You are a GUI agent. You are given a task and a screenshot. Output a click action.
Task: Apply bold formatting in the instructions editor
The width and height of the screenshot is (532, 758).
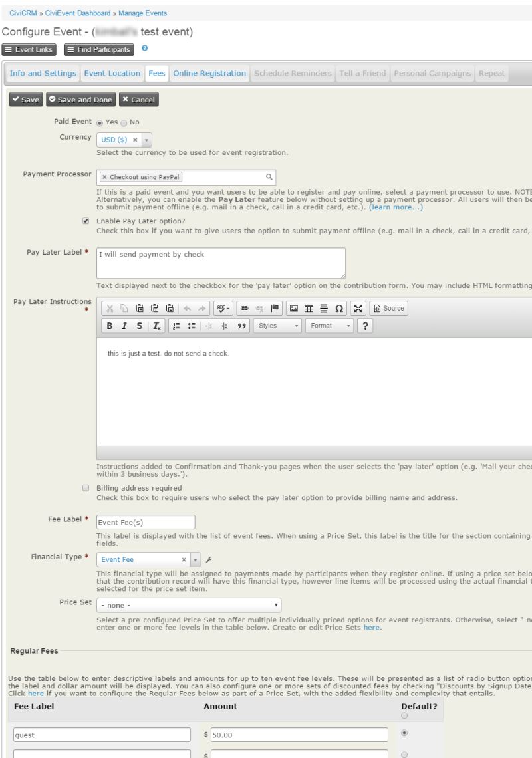coord(108,325)
